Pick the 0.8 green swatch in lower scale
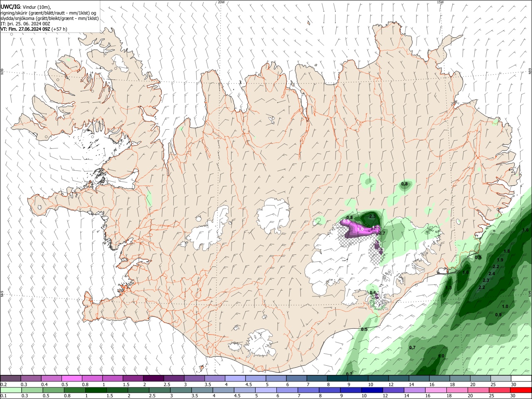 [x=74, y=390]
